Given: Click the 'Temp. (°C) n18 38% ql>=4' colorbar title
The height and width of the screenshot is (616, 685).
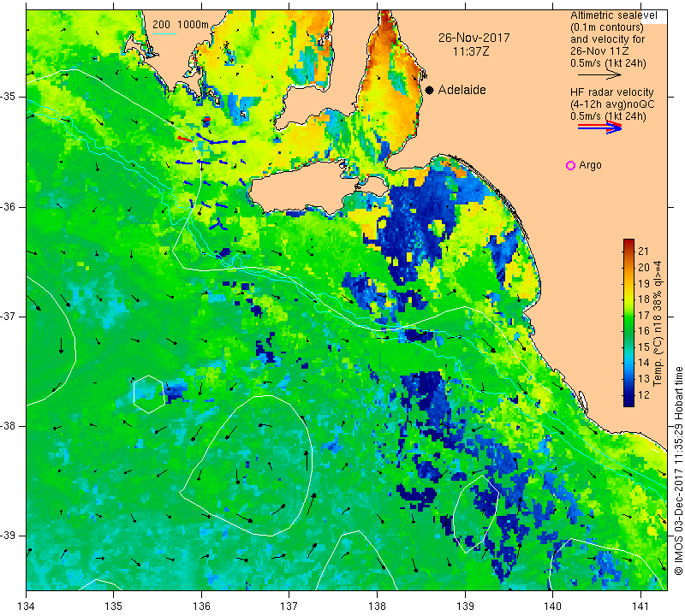Looking at the screenshot, I should click(x=657, y=323).
